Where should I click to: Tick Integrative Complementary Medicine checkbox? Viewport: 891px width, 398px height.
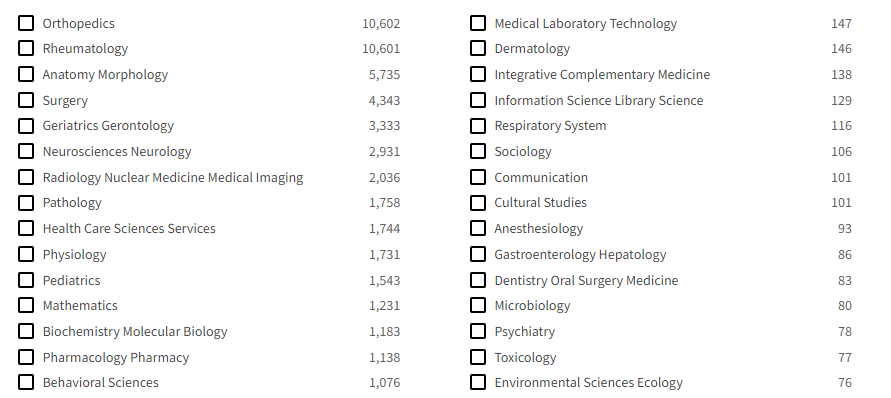[478, 74]
